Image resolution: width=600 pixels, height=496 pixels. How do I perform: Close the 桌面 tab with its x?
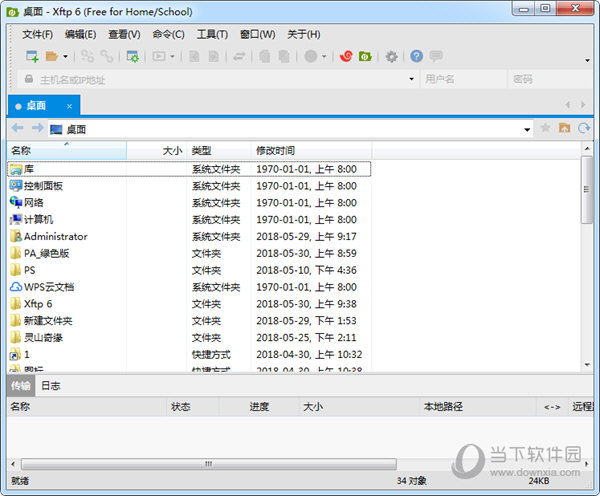(69, 106)
